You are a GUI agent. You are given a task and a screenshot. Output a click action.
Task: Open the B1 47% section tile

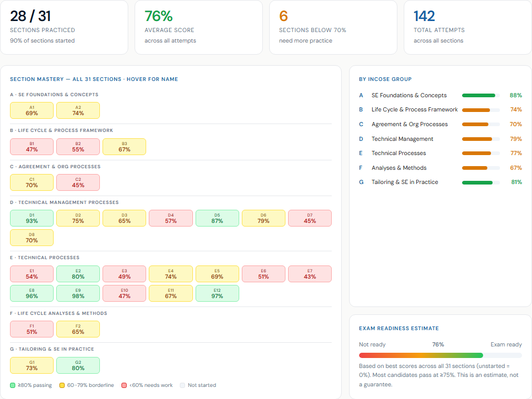point(32,147)
